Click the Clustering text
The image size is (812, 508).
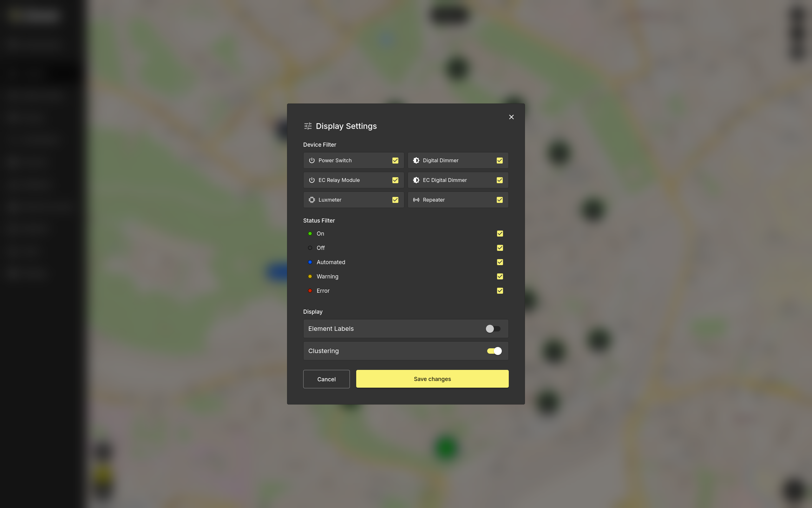[324, 351]
